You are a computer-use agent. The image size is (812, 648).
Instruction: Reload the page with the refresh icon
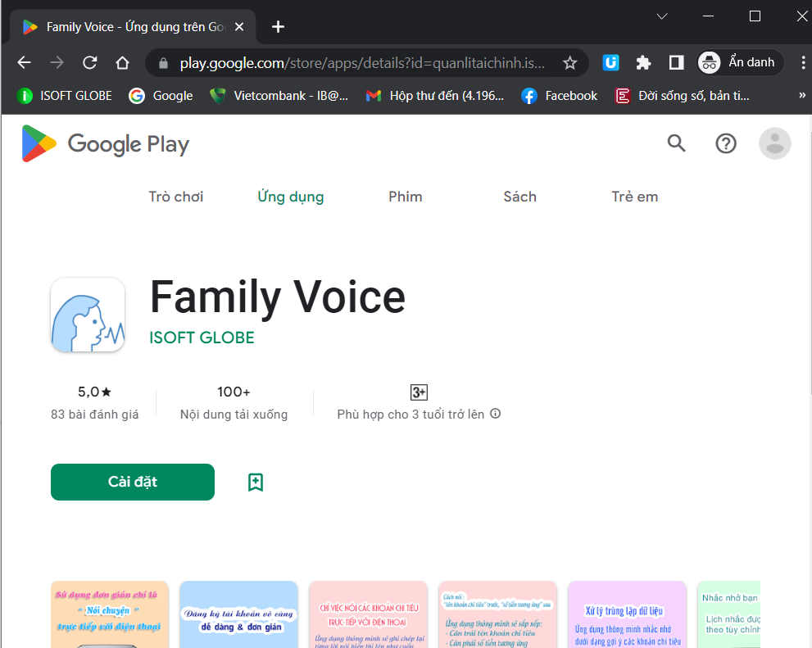[x=89, y=62]
